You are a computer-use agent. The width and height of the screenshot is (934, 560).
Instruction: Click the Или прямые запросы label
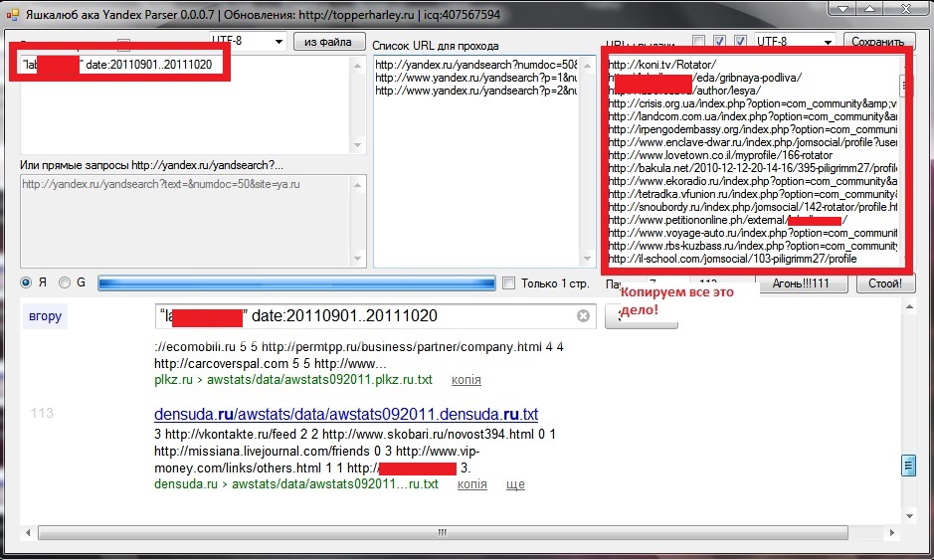[x=152, y=165]
